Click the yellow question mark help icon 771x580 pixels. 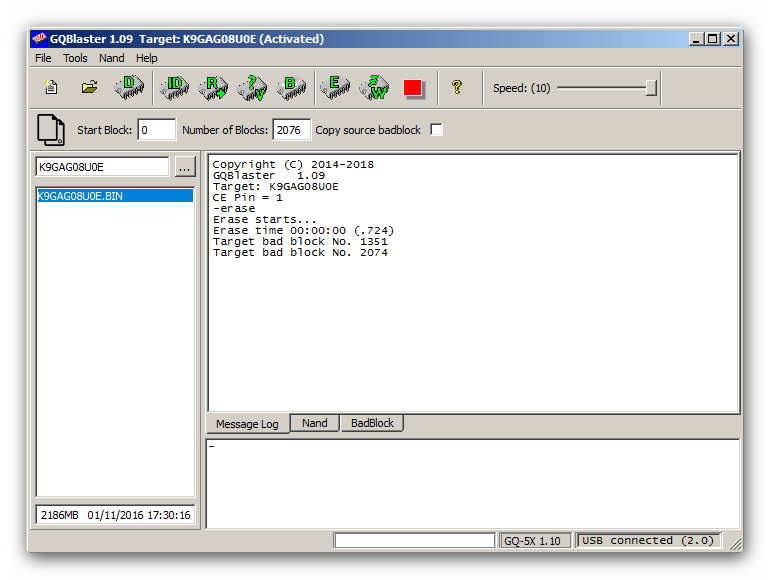[x=457, y=88]
